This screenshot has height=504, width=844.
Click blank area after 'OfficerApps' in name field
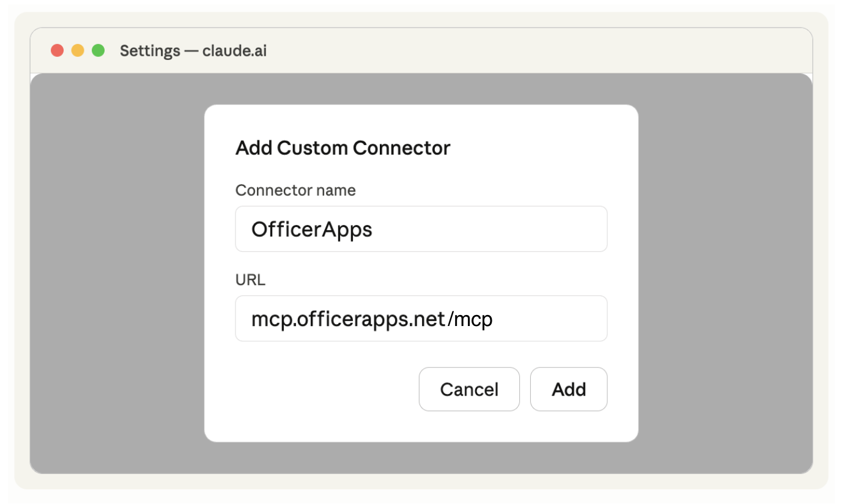(489, 229)
